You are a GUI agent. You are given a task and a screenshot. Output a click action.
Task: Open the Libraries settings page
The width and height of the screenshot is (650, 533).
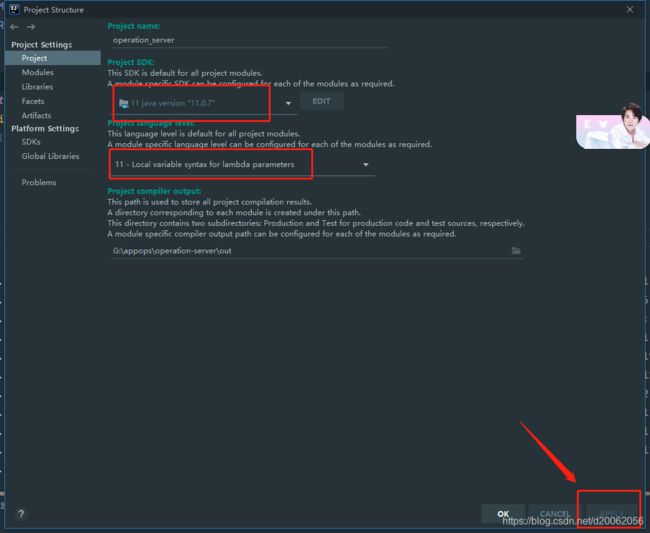pos(37,87)
